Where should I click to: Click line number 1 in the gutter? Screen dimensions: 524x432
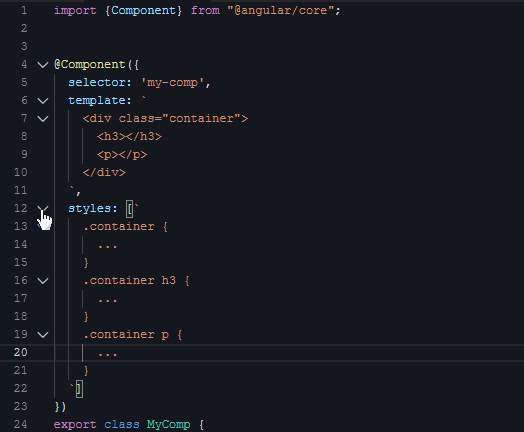tap(24, 10)
